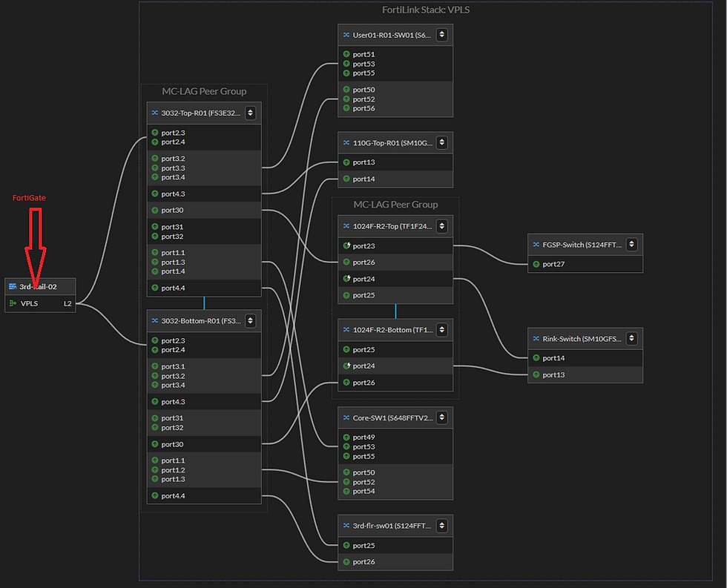Select port53 on Core-SW1

point(363,446)
